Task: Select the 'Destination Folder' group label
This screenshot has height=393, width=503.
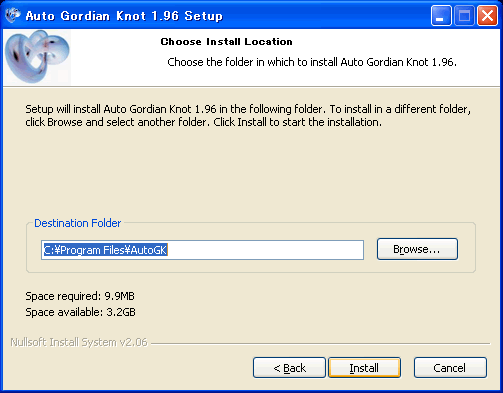Action: coord(78,223)
